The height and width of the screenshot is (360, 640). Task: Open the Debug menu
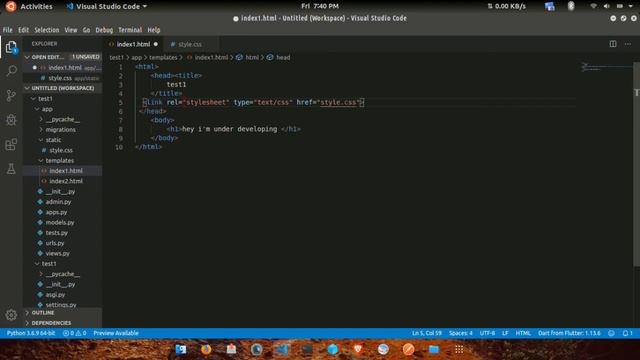pos(104,30)
